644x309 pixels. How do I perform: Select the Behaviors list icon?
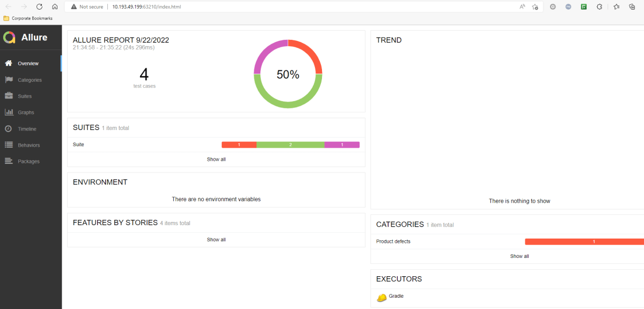point(9,145)
